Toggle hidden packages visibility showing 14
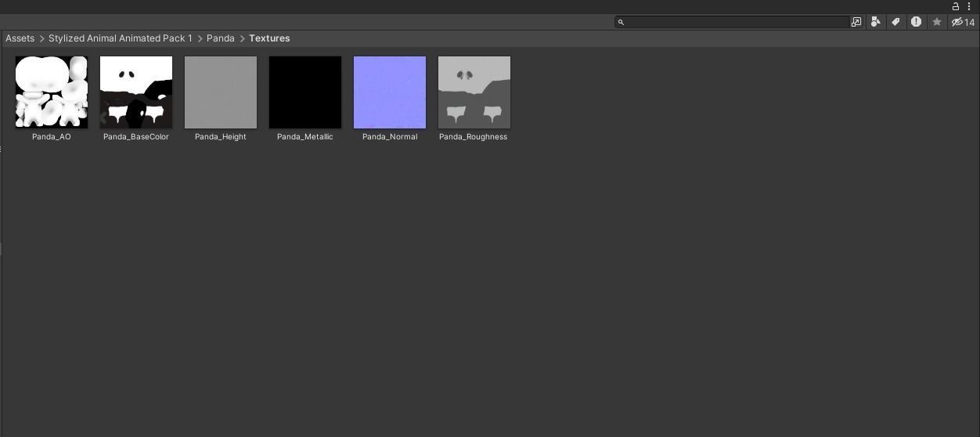 pyautogui.click(x=963, y=22)
